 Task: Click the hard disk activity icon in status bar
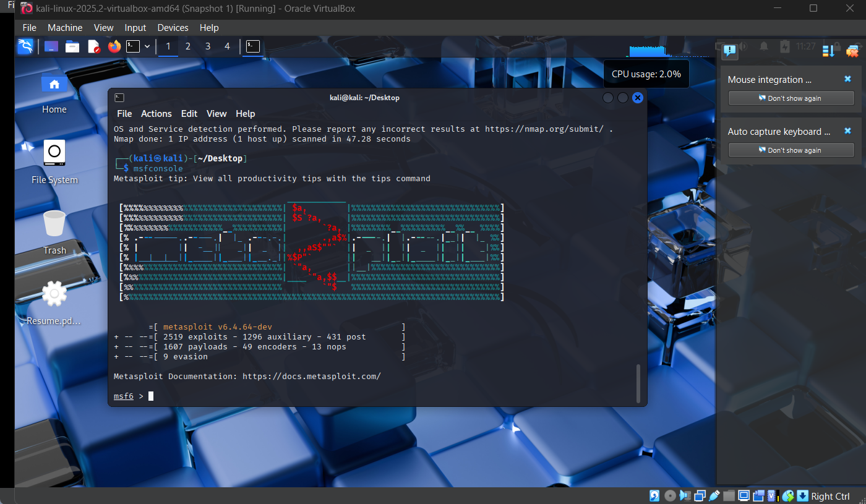654,495
